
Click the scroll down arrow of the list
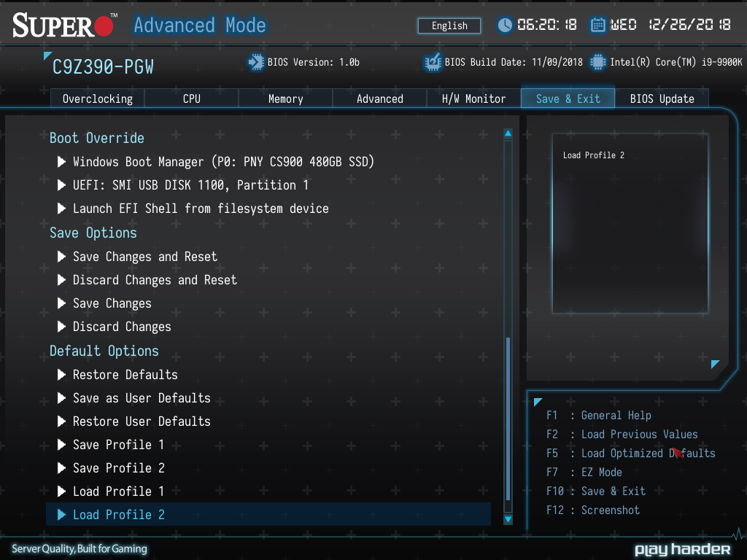(x=508, y=519)
